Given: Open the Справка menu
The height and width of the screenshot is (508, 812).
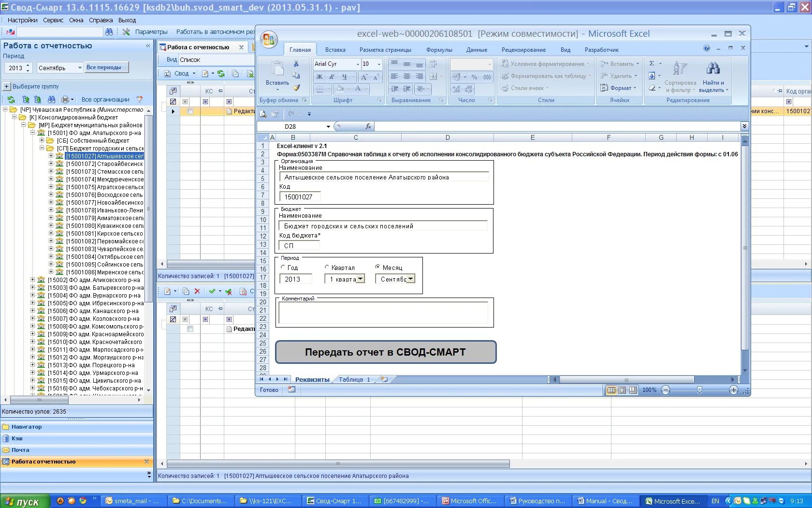Looking at the screenshot, I should click(101, 20).
